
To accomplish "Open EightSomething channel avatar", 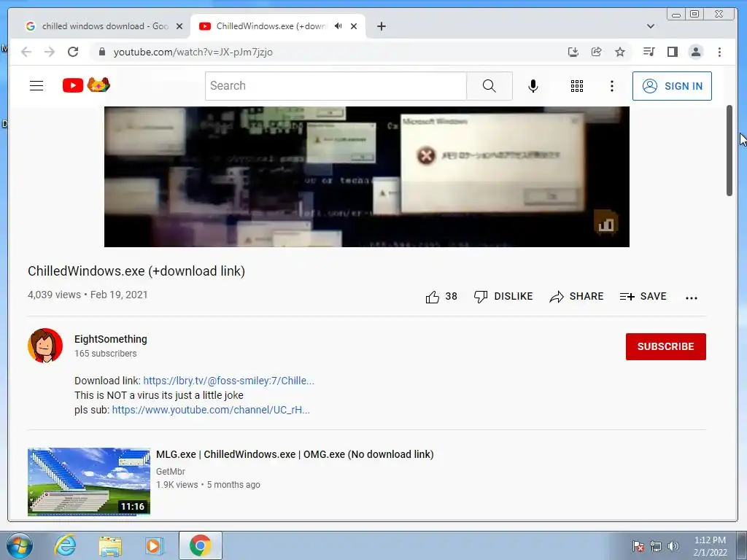I will tap(45, 345).
